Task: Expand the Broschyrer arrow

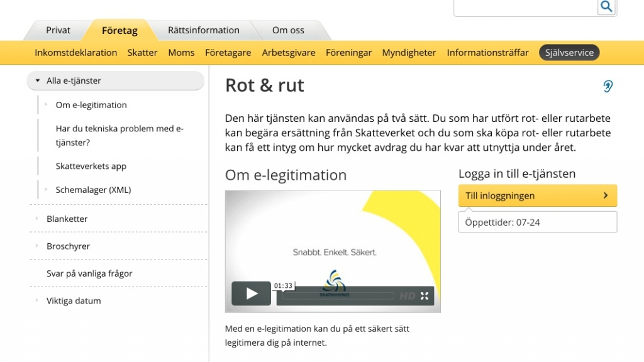Action: [x=37, y=246]
